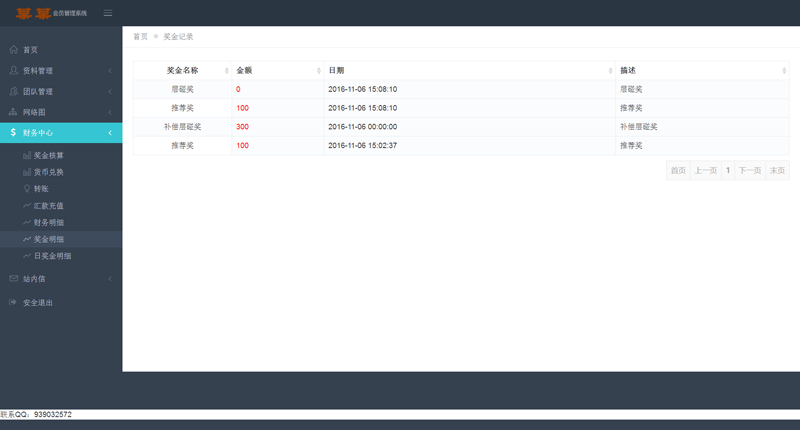Viewport: 800px width, 430px height.
Task: Click the envelope icon beside 站内信
Action: pos(14,279)
